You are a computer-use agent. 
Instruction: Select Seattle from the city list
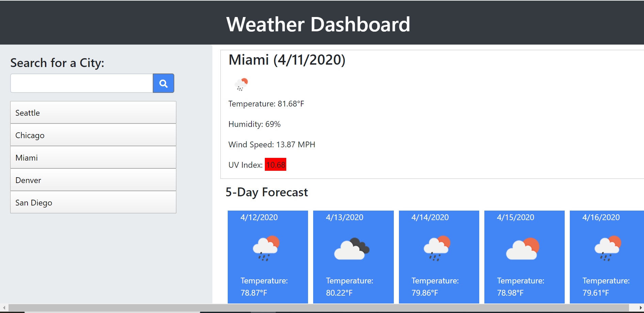point(93,112)
